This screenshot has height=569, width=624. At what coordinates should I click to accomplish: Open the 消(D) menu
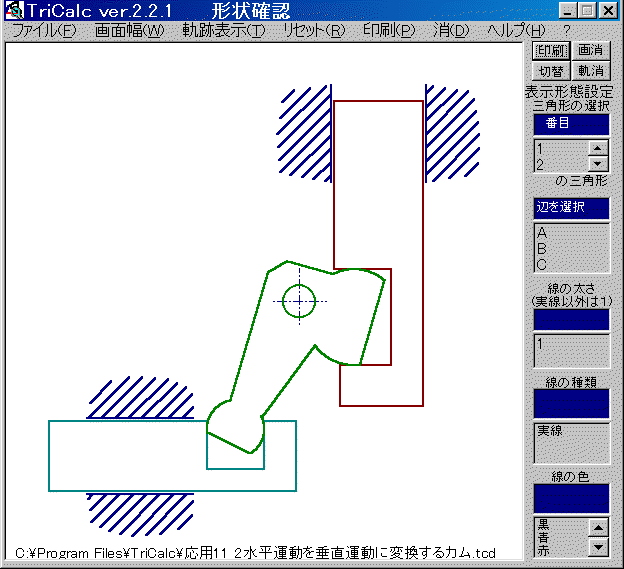coord(451,31)
